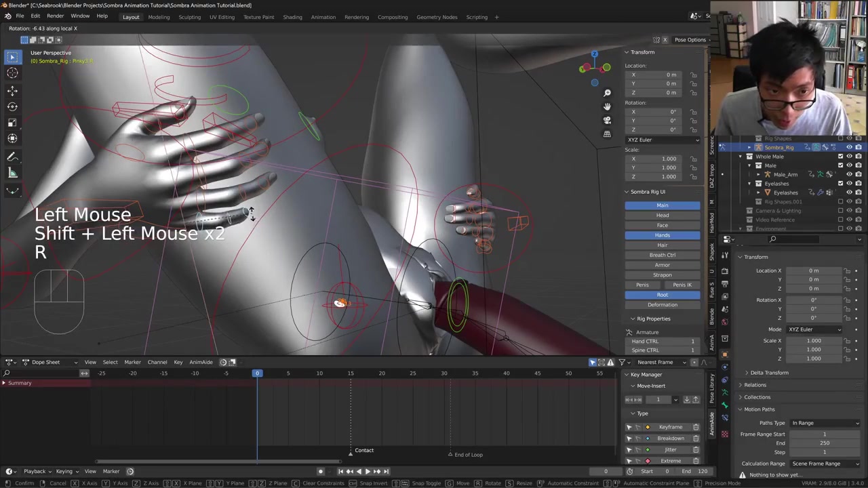Select the Cursor tool in the viewport toolbar
Viewport: 868px width, 488px height.
[x=12, y=73]
